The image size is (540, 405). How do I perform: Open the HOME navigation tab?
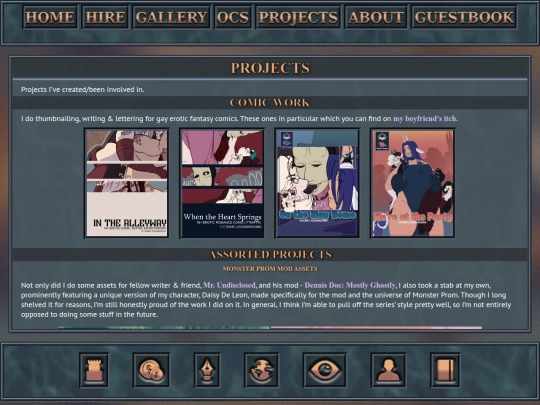(x=50, y=17)
